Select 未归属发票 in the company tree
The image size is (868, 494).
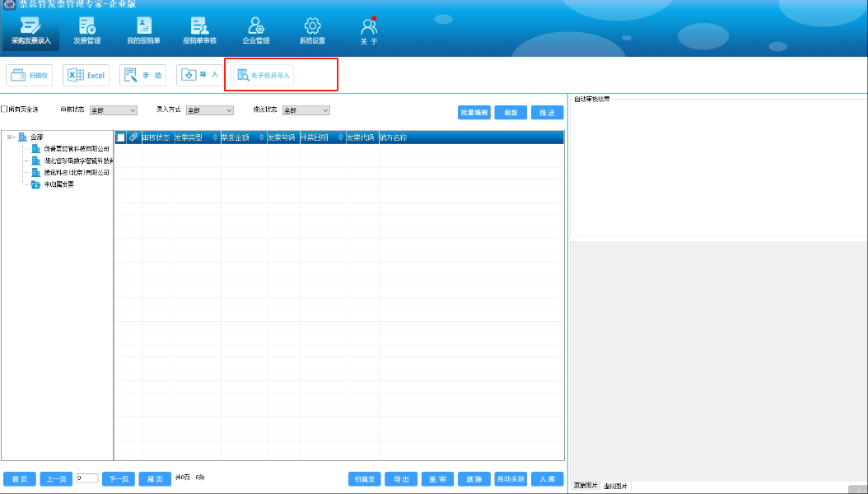[x=53, y=184]
